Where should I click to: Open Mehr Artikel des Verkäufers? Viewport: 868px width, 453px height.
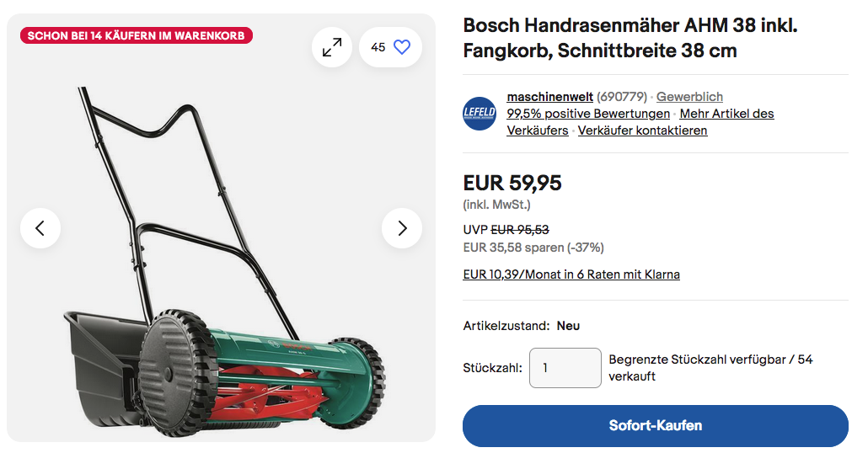coord(640,122)
